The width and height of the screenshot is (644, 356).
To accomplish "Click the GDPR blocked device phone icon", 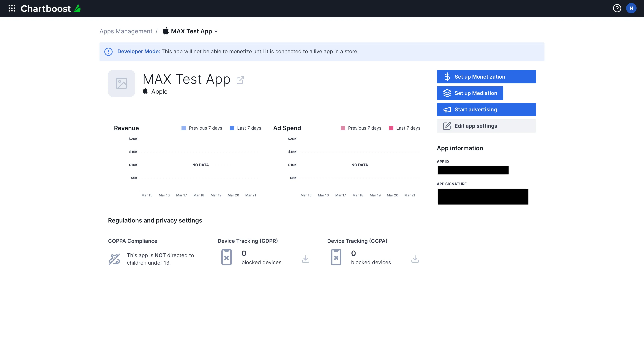I will click(x=227, y=257).
